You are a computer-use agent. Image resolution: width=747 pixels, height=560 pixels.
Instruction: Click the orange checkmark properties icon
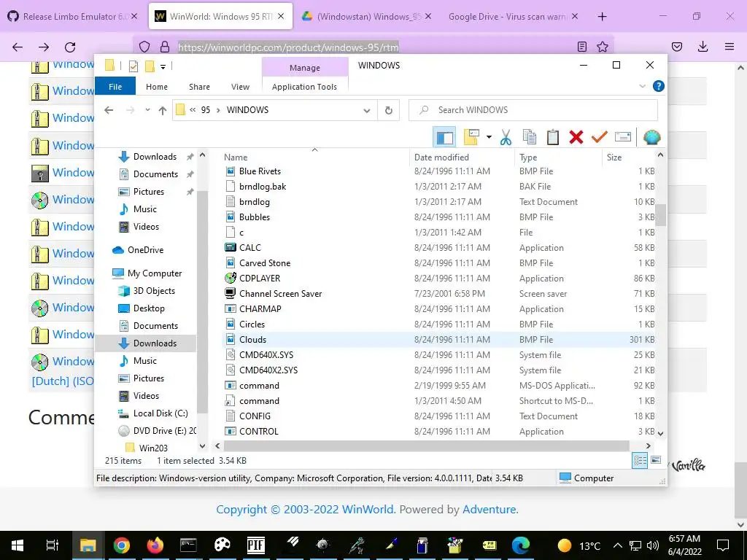point(600,138)
